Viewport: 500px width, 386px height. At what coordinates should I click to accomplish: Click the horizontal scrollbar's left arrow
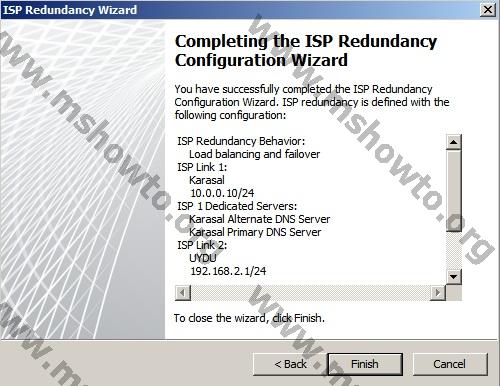[183, 293]
